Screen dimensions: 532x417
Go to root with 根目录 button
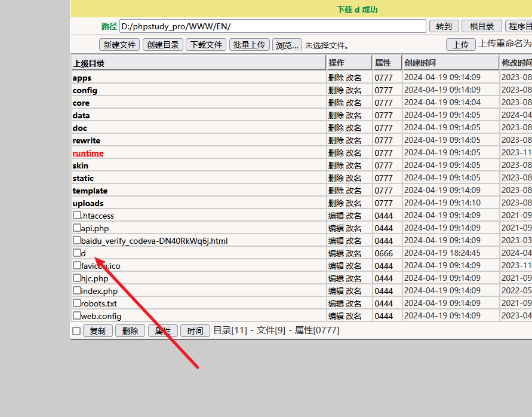click(481, 26)
